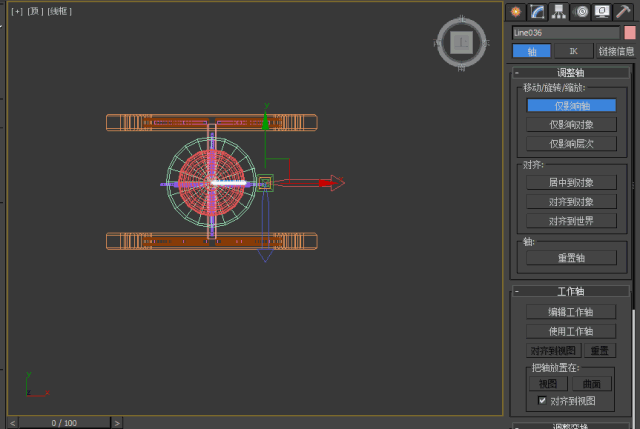Collapse the 工作轴 rollout
This screenshot has height=429, width=640.
click(571, 291)
